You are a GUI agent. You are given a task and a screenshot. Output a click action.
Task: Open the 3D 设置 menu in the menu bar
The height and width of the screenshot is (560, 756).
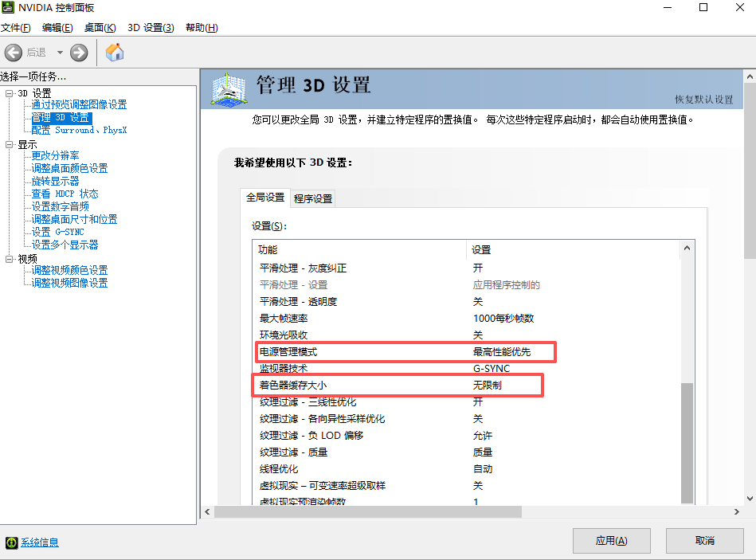[x=151, y=28]
